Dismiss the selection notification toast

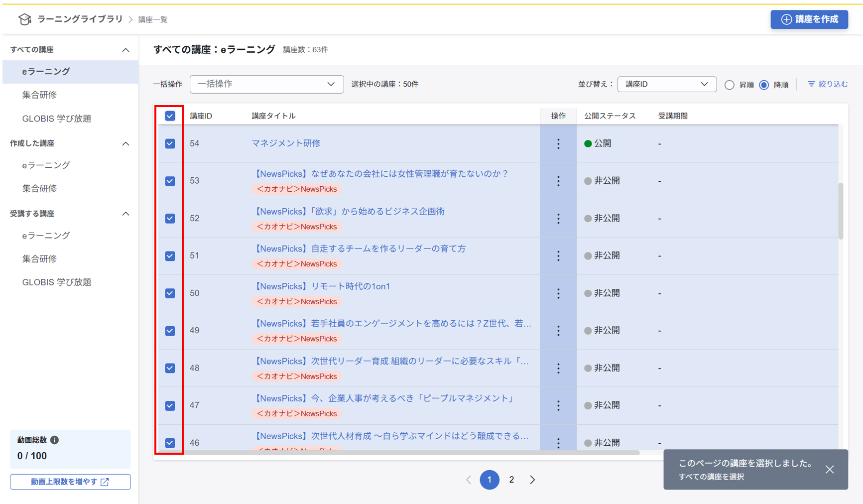point(830,469)
